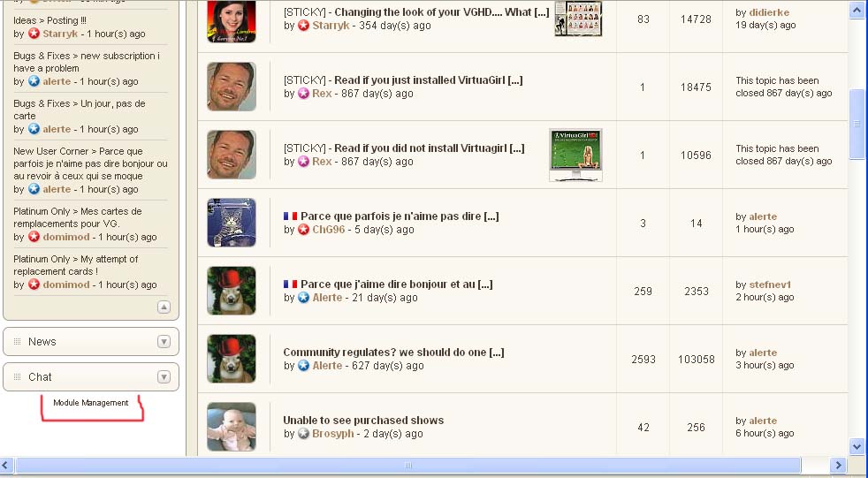Open the Module Management link

pyautogui.click(x=91, y=403)
